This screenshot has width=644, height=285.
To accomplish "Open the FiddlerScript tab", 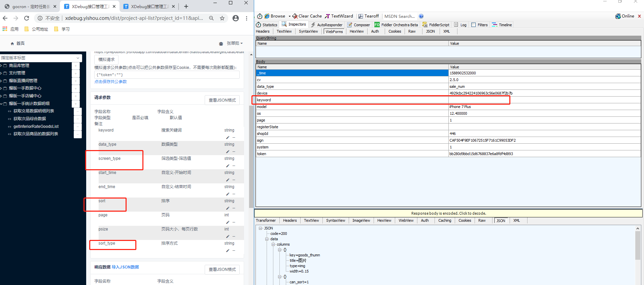I will pyautogui.click(x=436, y=25).
